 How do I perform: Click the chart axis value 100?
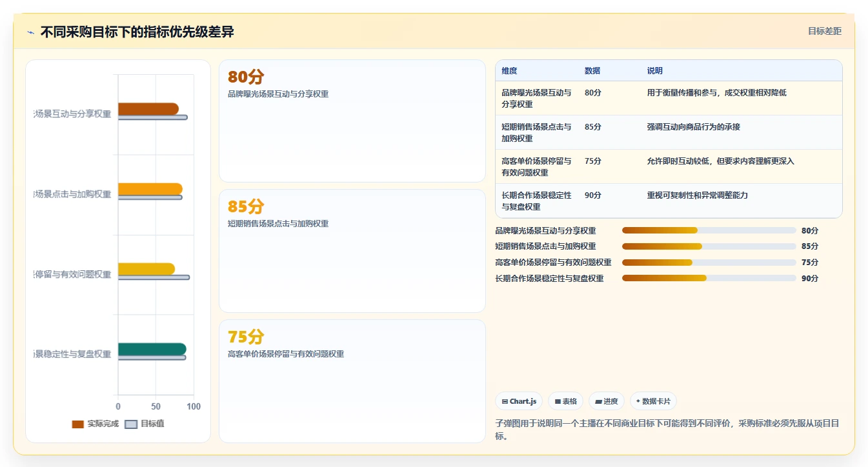pos(194,406)
